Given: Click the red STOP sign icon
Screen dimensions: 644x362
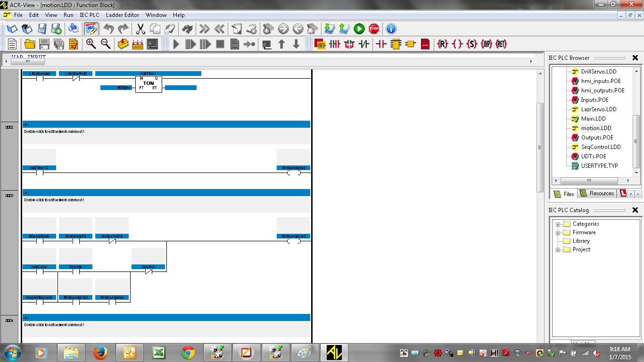Looking at the screenshot, I should [374, 29].
